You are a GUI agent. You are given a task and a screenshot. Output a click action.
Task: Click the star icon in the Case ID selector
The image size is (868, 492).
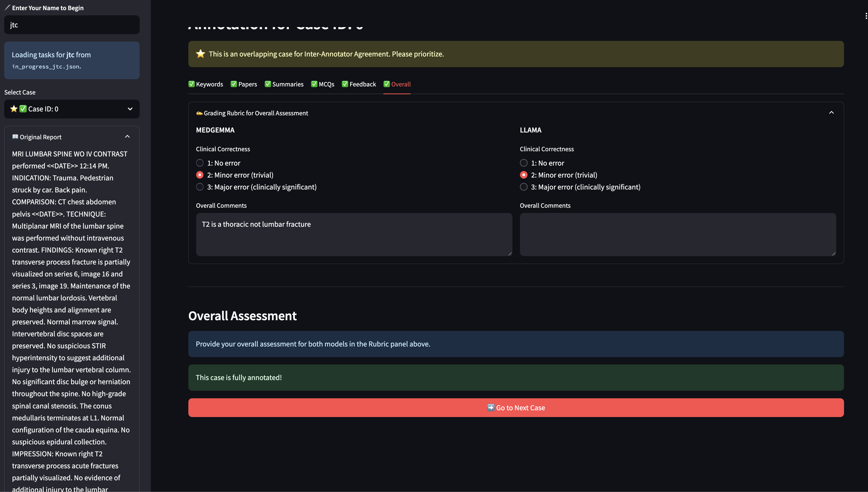coord(14,109)
